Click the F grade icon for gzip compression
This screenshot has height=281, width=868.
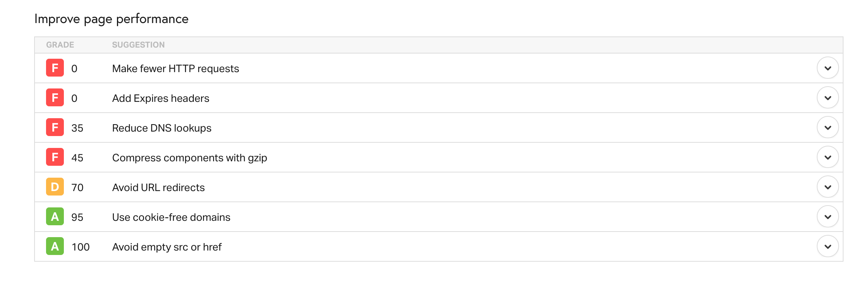(x=55, y=157)
